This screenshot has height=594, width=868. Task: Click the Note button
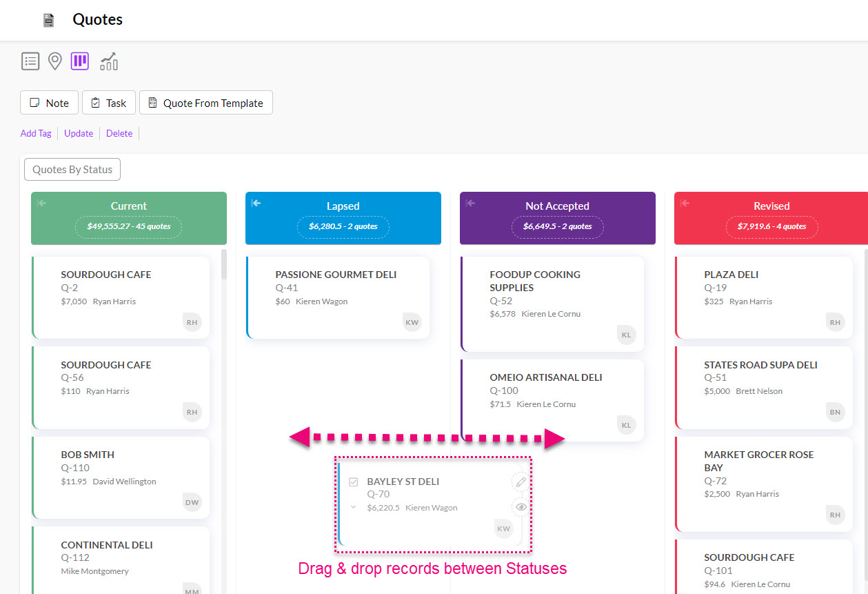pos(49,103)
